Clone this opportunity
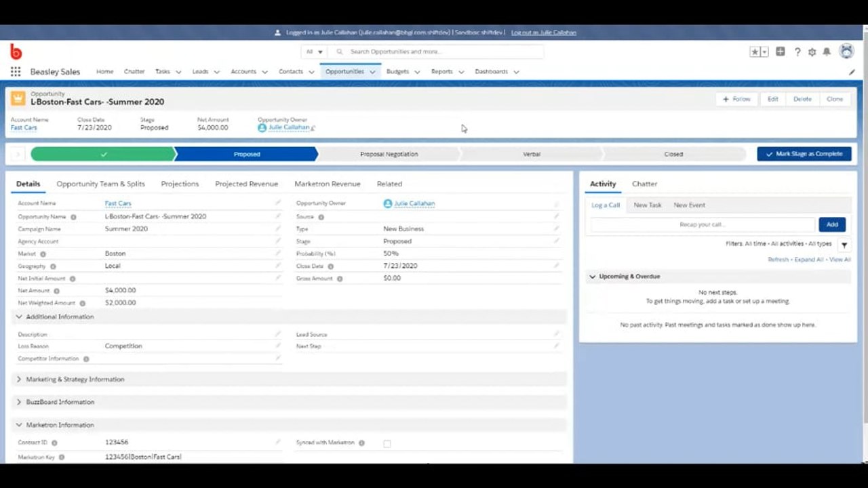 point(835,99)
